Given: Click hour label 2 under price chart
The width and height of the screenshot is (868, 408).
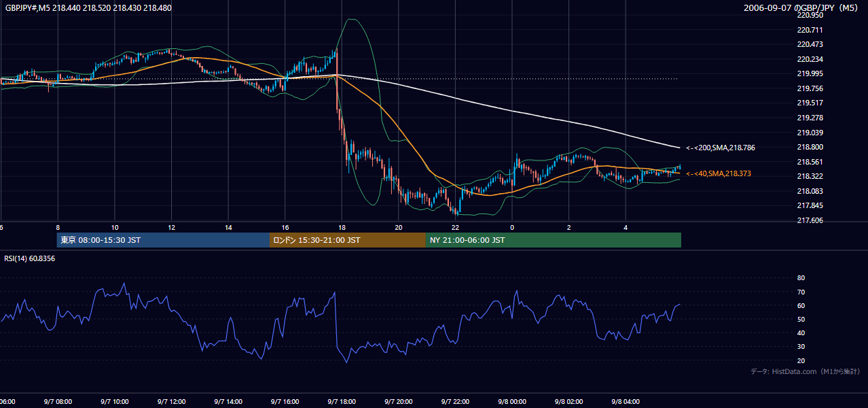Looking at the screenshot, I should [x=569, y=228].
